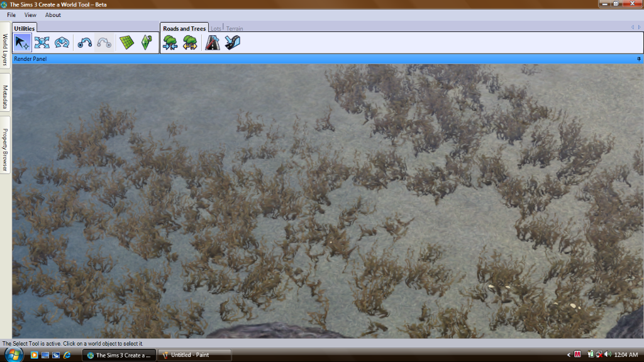
Task: Choose the Move object tool with four arrows
Action: [42, 43]
